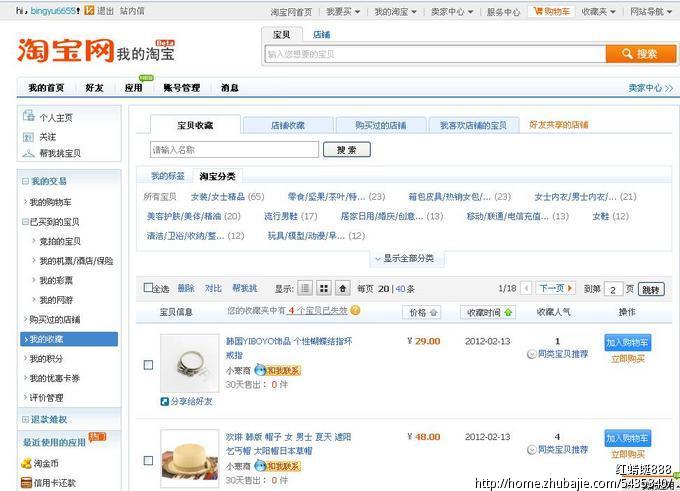
Task: Expand 显示全部分类 show all categories
Action: click(x=407, y=258)
